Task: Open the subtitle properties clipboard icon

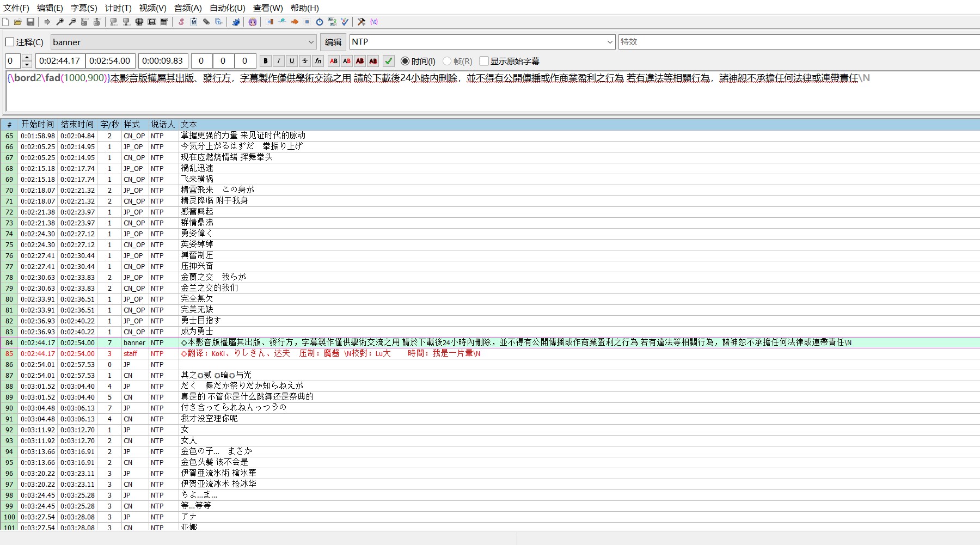Action: pos(194,22)
